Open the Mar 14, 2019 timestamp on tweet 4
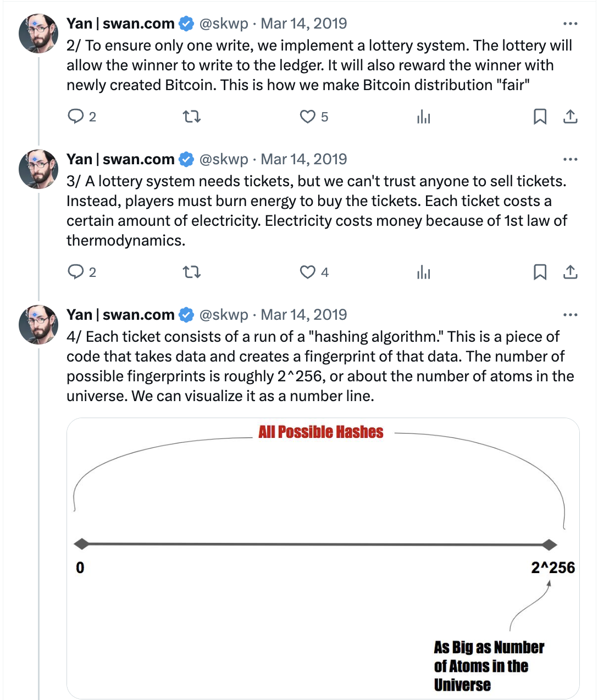 (304, 314)
